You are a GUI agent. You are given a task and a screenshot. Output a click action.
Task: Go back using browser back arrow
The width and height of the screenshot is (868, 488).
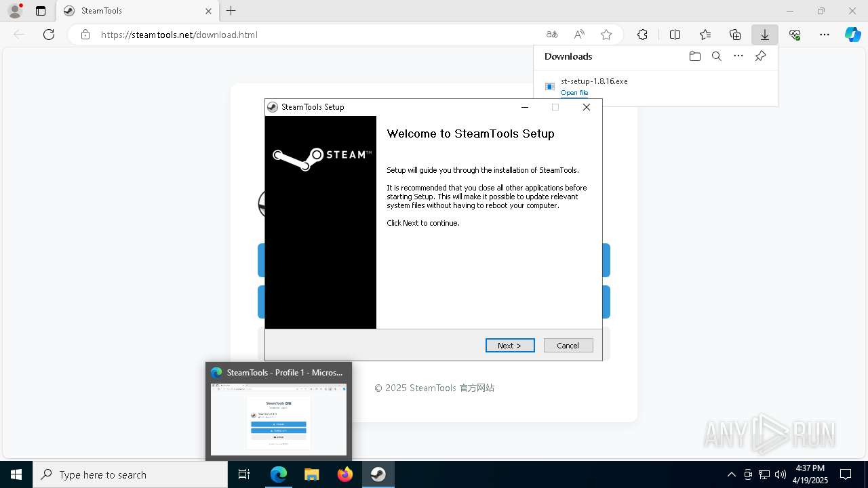click(19, 35)
